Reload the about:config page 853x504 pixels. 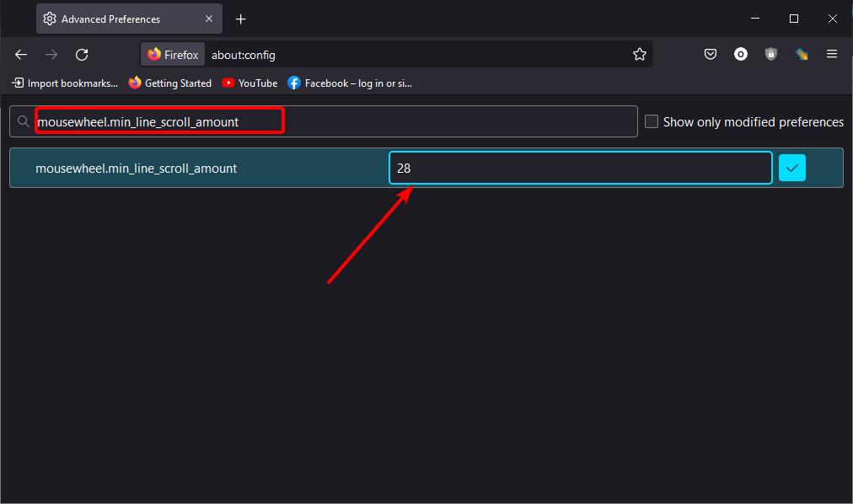click(82, 55)
